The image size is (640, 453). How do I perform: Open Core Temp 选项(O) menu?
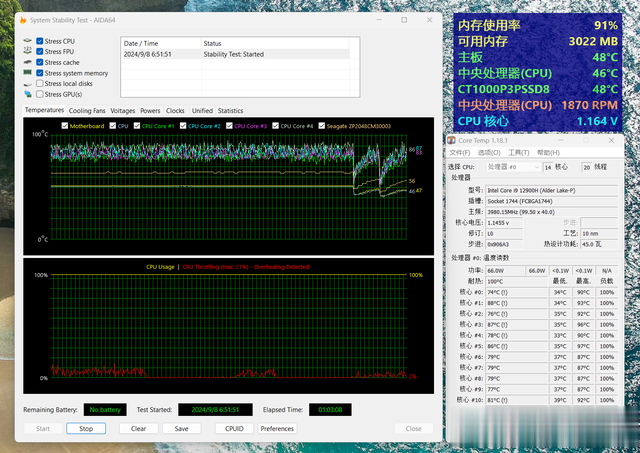(489, 153)
